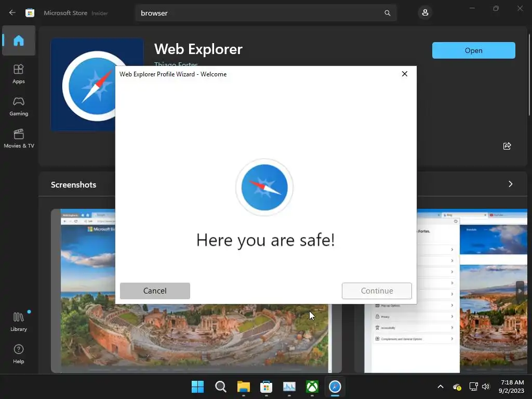
Task: Open the Movies & TV section
Action: click(19, 138)
